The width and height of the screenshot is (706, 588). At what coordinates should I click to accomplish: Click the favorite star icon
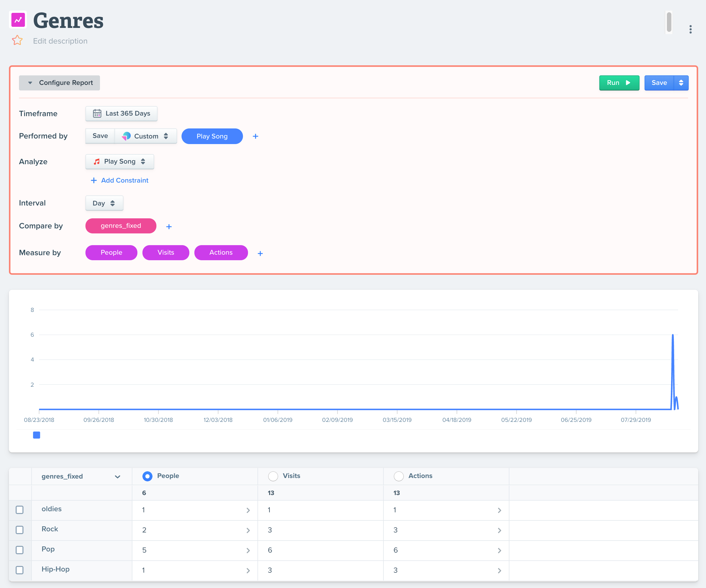[x=17, y=40]
